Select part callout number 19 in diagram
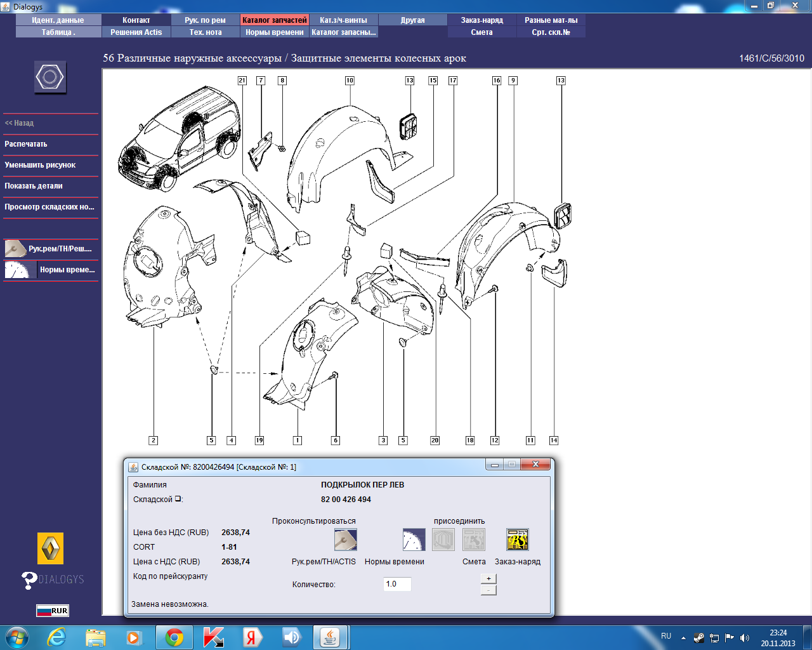 click(259, 441)
